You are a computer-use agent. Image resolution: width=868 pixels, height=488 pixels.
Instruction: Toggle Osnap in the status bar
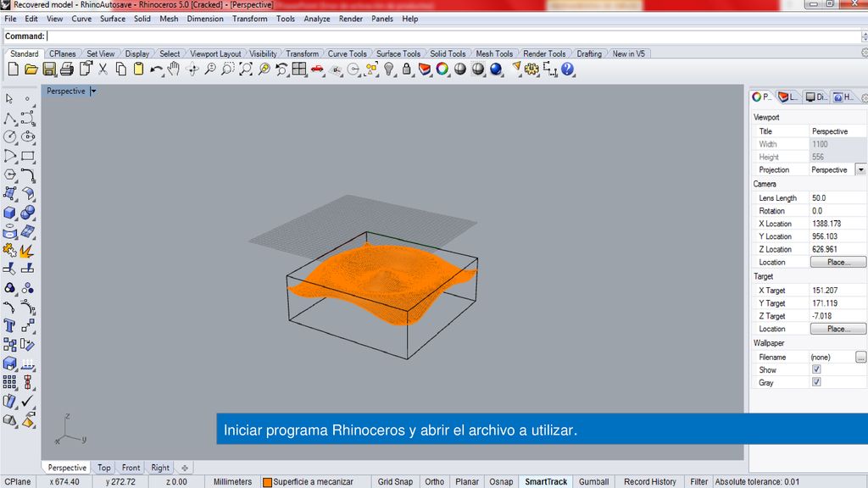pyautogui.click(x=501, y=482)
